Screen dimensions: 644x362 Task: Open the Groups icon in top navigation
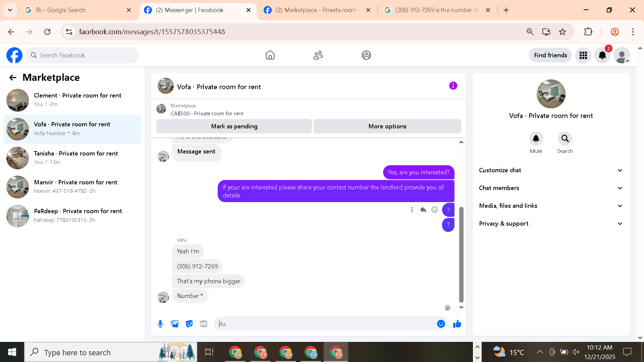[x=366, y=55]
